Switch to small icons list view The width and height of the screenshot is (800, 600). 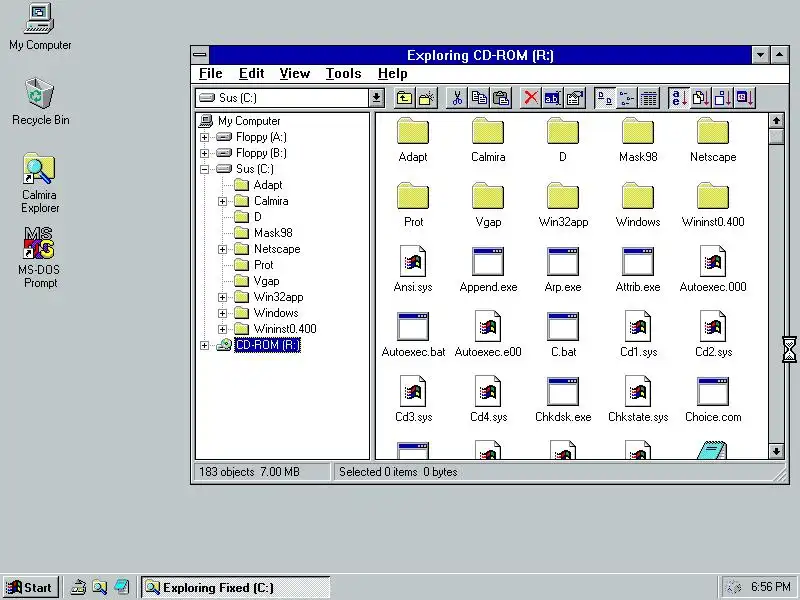[x=627, y=98]
